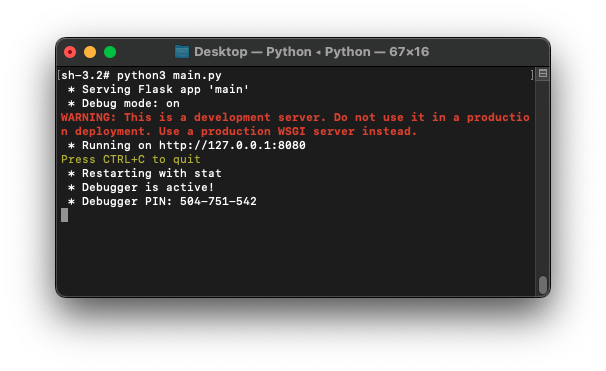Click the Debugger PIN 504-751-542 text

pyautogui.click(x=169, y=201)
